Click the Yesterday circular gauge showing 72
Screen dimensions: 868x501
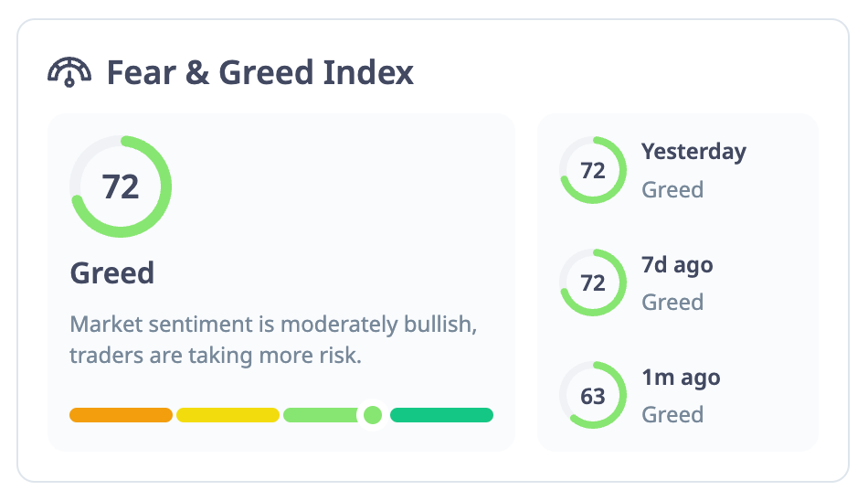tap(593, 170)
